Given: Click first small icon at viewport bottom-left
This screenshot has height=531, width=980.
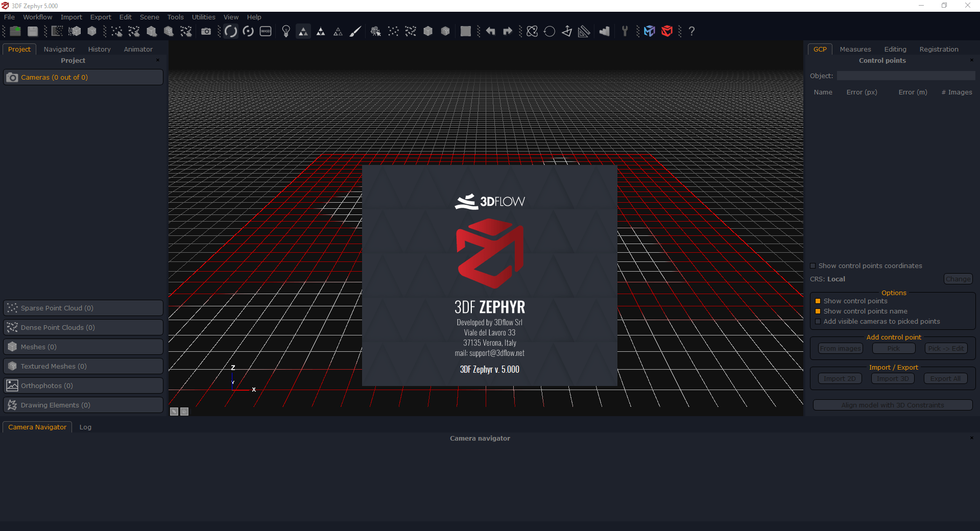Looking at the screenshot, I should (x=174, y=412).
